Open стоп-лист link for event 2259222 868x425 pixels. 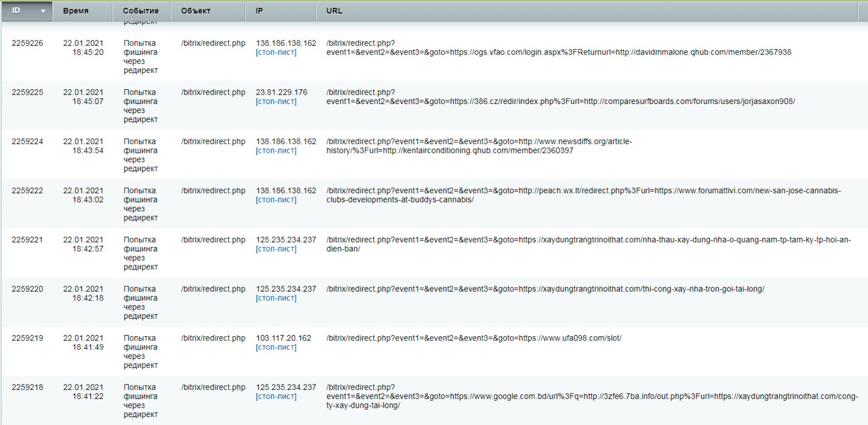pos(276,200)
